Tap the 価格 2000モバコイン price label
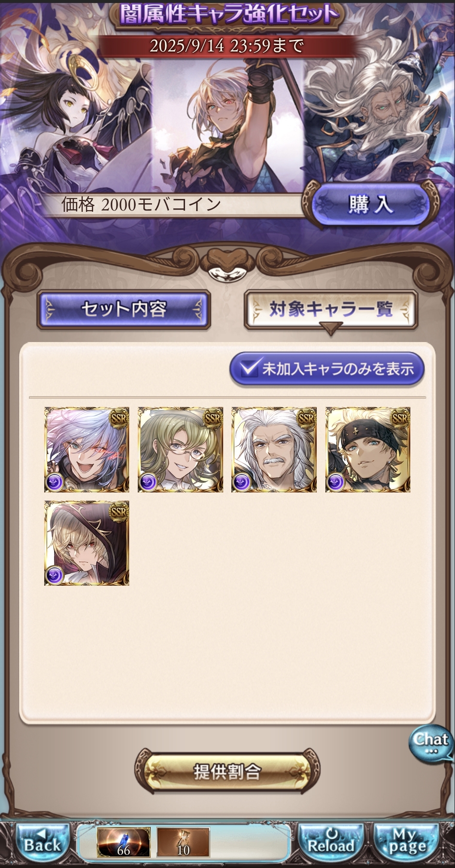 142,205
